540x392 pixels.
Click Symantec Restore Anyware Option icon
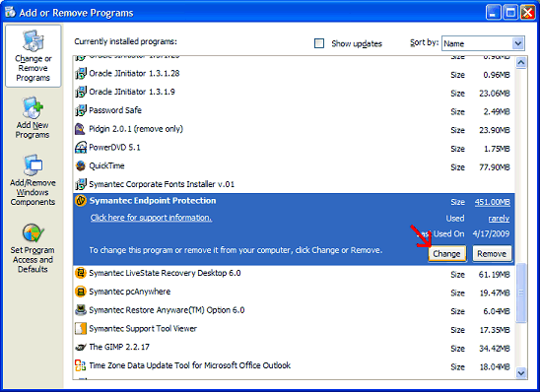[x=81, y=310]
